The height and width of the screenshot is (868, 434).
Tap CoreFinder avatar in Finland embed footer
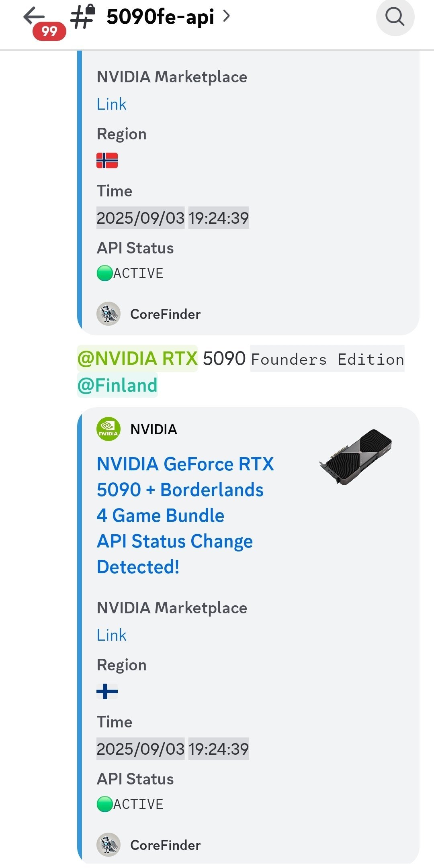(108, 845)
